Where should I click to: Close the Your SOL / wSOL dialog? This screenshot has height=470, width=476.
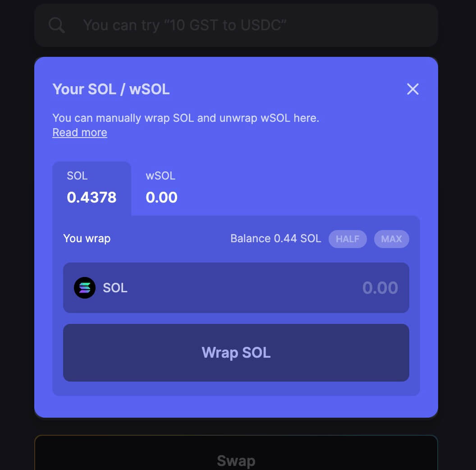[412, 89]
